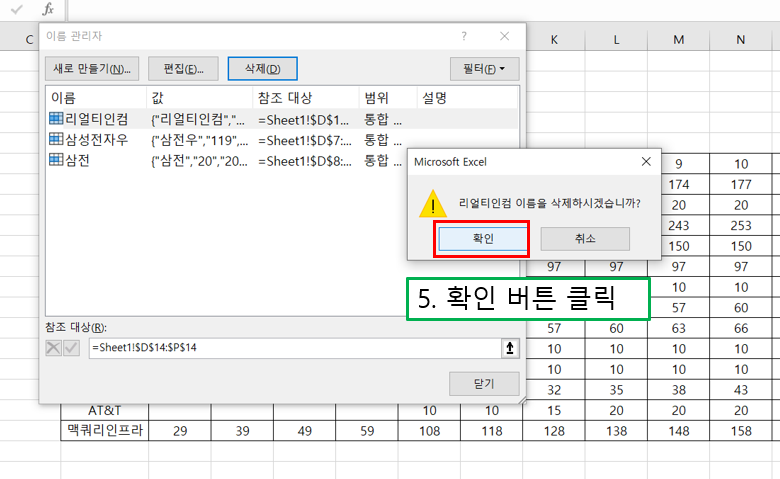Click the AT&T cell in worksheet
Screen dimensions: 780x479
tap(104, 410)
